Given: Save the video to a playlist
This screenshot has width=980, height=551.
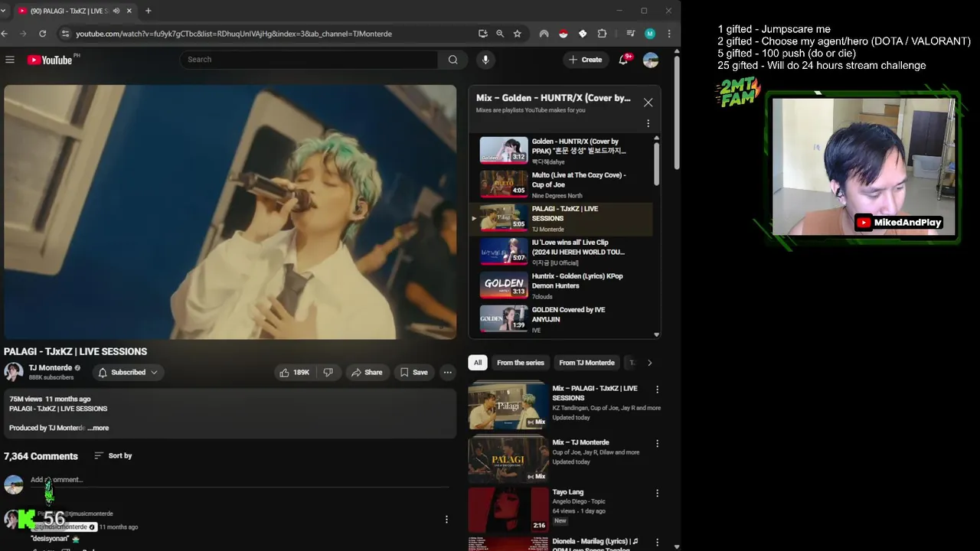Looking at the screenshot, I should [413, 373].
